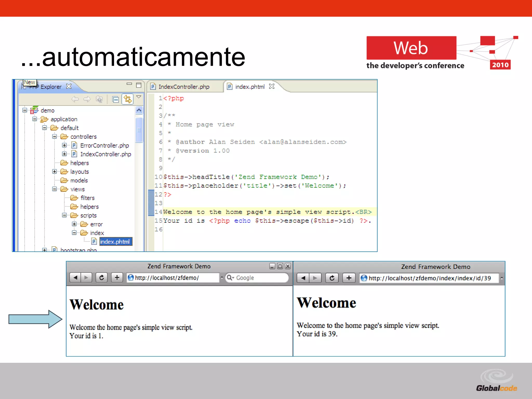The height and width of the screenshot is (399, 532).
Task: Expand the layouts folder
Action: pos(54,171)
